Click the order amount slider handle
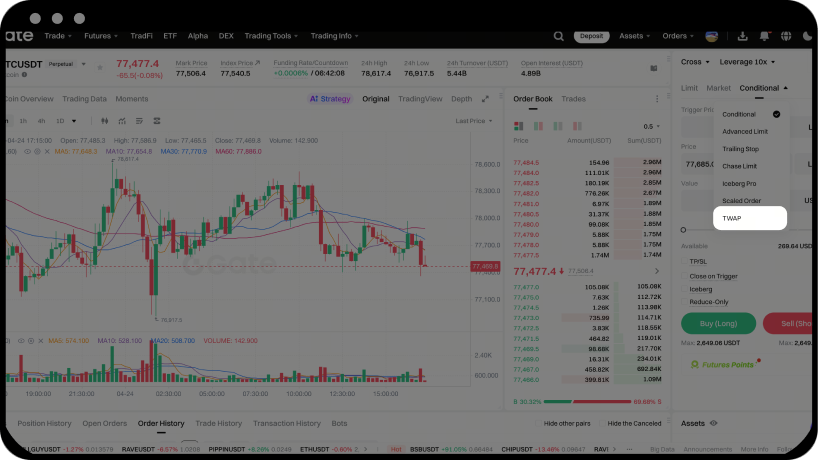Screen dimensions: 818x460 [x=683, y=231]
